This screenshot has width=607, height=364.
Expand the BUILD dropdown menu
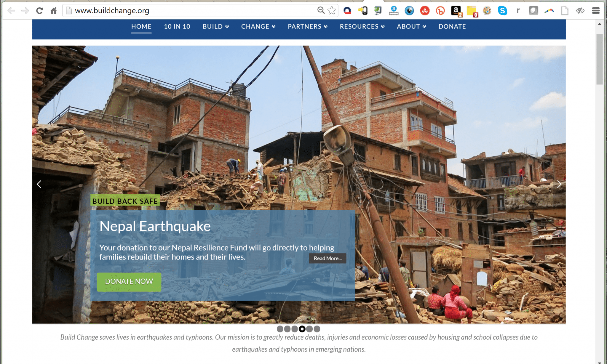pos(216,26)
